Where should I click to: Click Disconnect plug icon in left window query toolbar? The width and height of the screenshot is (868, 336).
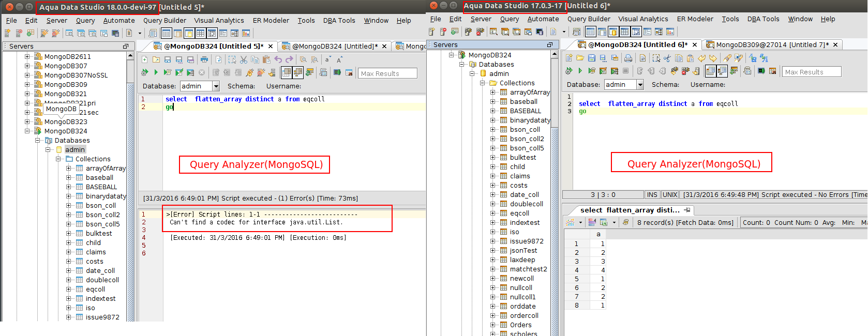[261, 72]
